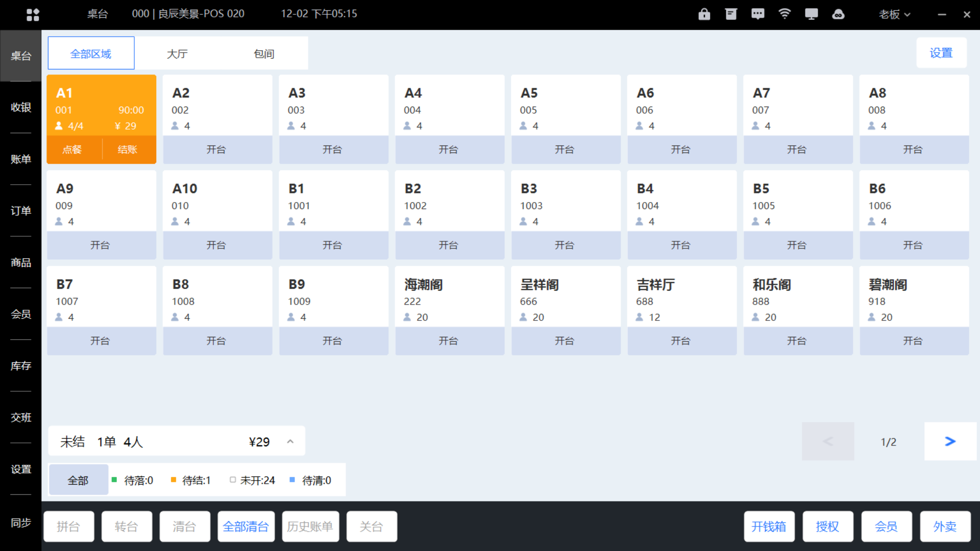980x551 pixels.
Task: Open the four-square app grid icon
Action: 33,14
